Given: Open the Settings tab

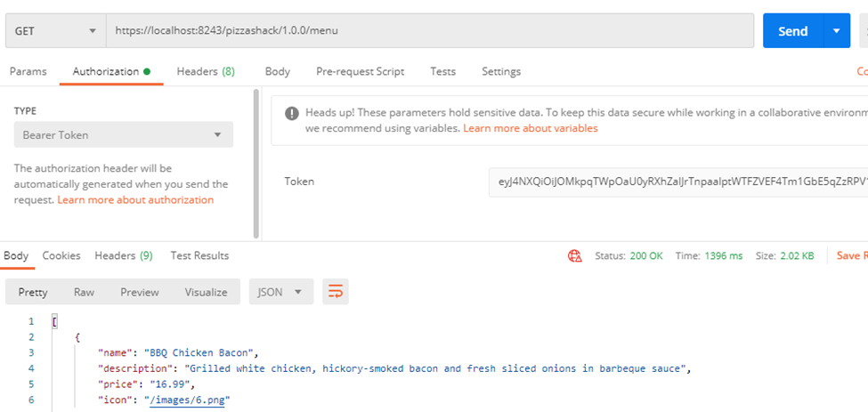Looking at the screenshot, I should [x=501, y=71].
